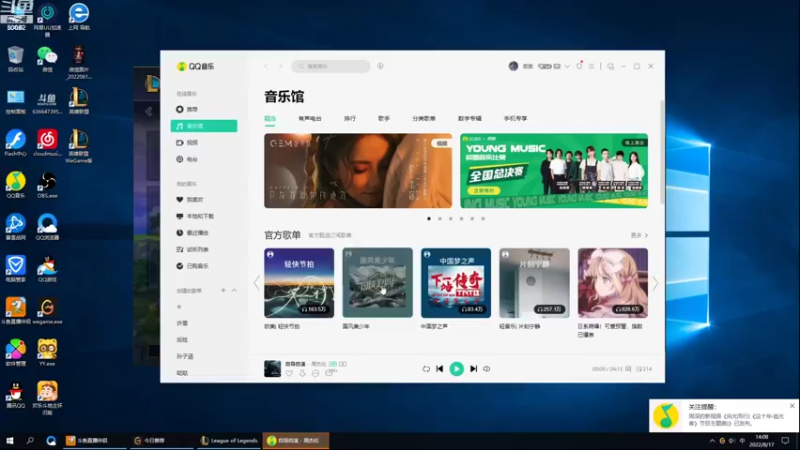Open the play queue showing 214
The width and height of the screenshot is (800, 450).
pyautogui.click(x=644, y=369)
